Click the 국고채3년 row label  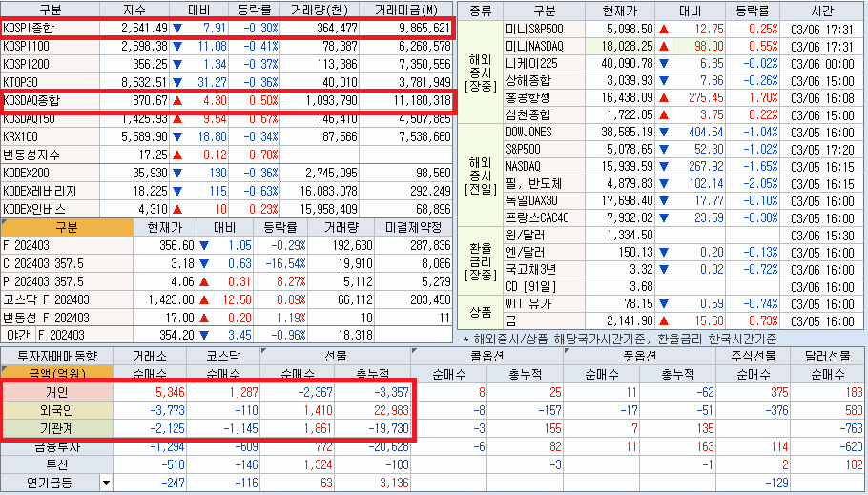pos(531,270)
